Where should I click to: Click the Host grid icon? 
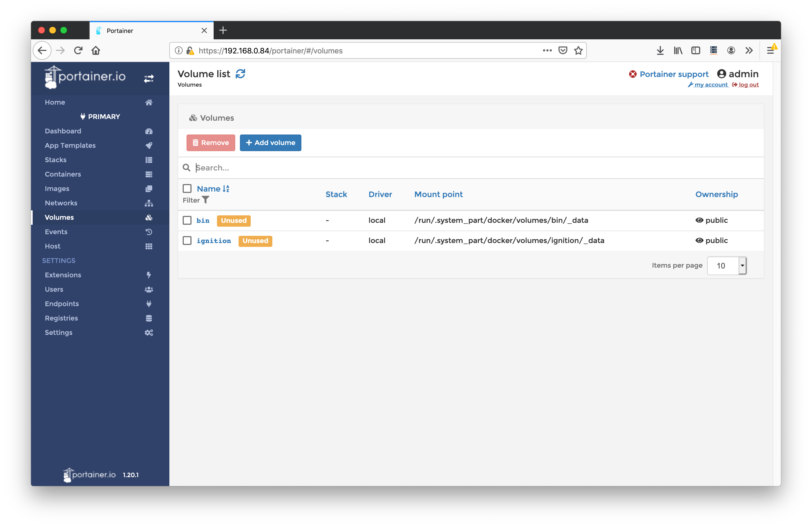pos(149,246)
